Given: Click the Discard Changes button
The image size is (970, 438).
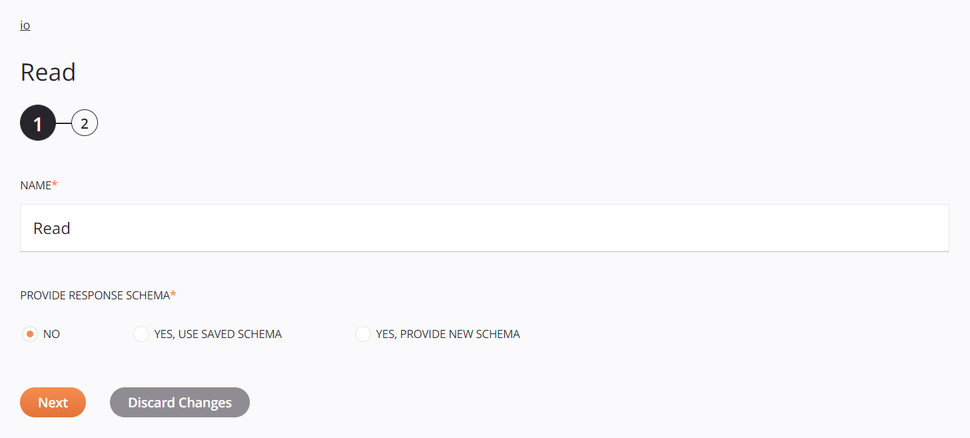Looking at the screenshot, I should pos(180,402).
